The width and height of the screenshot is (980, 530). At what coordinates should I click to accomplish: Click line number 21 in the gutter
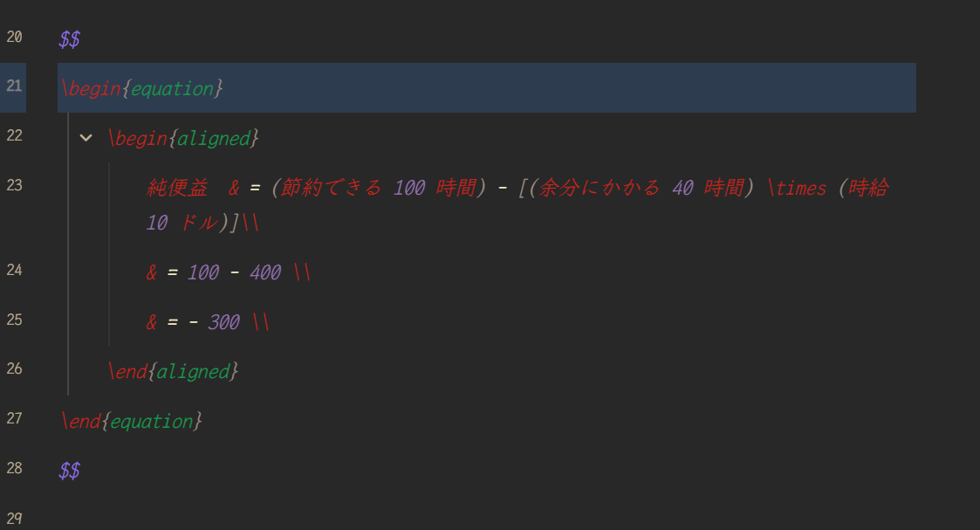(14, 87)
